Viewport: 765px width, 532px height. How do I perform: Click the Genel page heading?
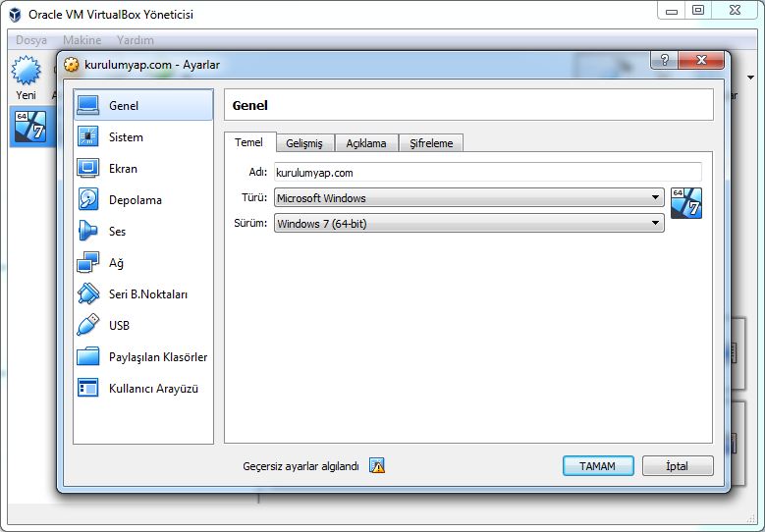click(x=249, y=105)
